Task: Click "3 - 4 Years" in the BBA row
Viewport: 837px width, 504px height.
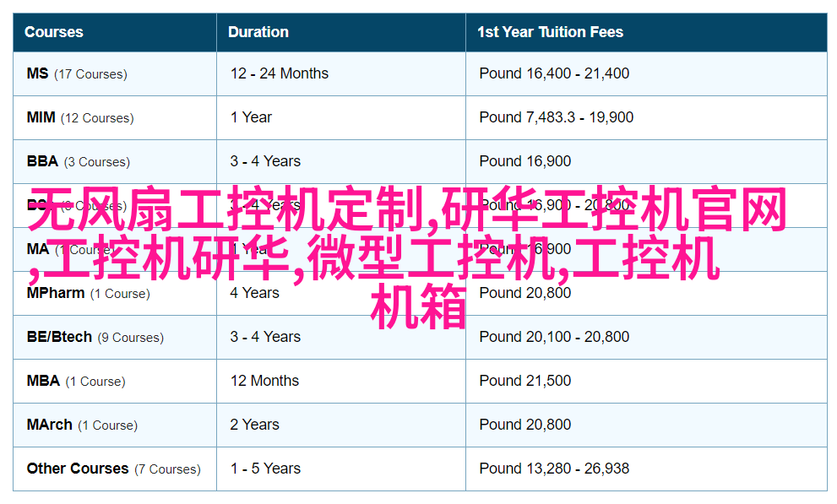Action: tap(265, 161)
